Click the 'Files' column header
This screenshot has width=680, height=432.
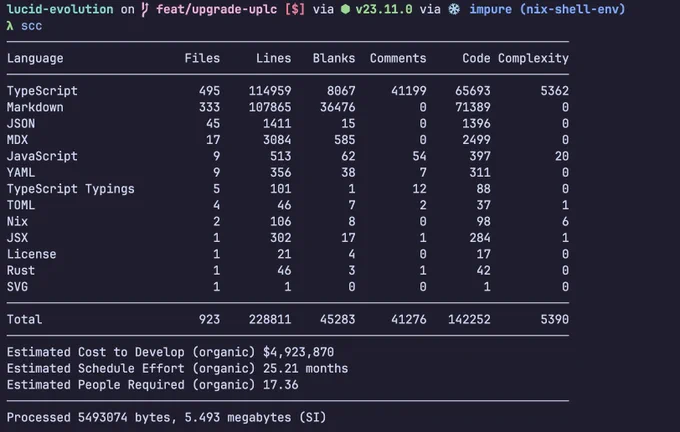coord(202,58)
